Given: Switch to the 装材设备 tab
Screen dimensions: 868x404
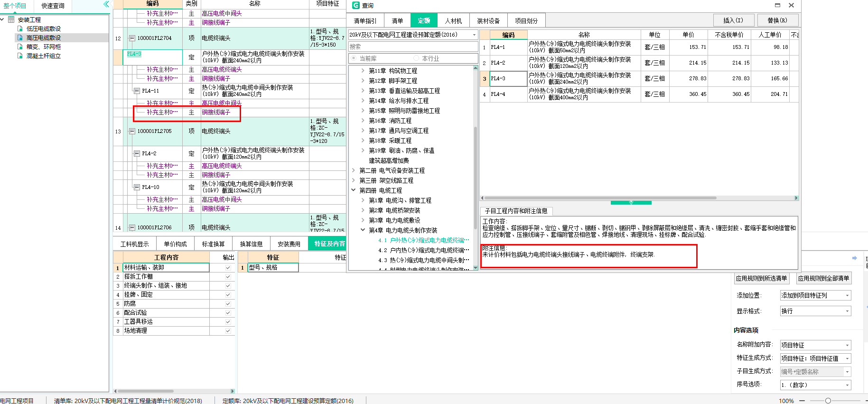Looking at the screenshot, I should (x=488, y=21).
